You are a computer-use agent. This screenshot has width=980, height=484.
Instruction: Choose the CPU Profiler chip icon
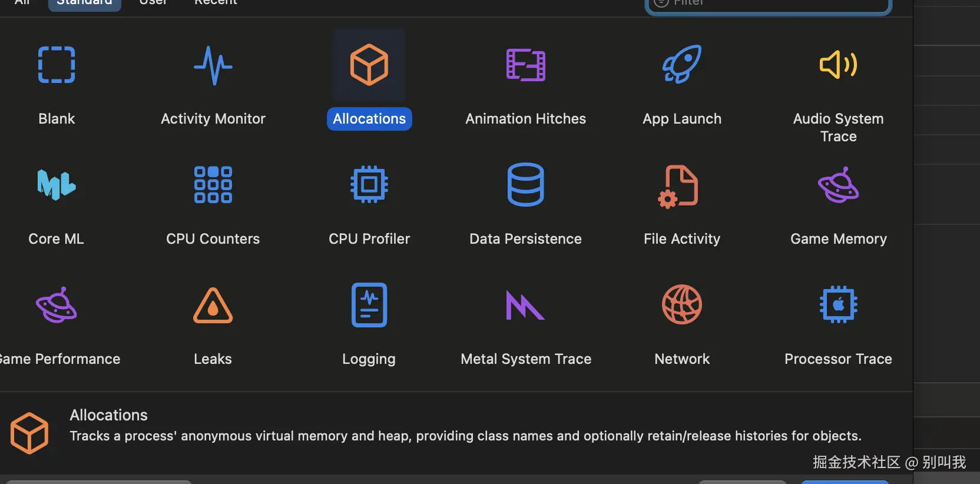(369, 185)
